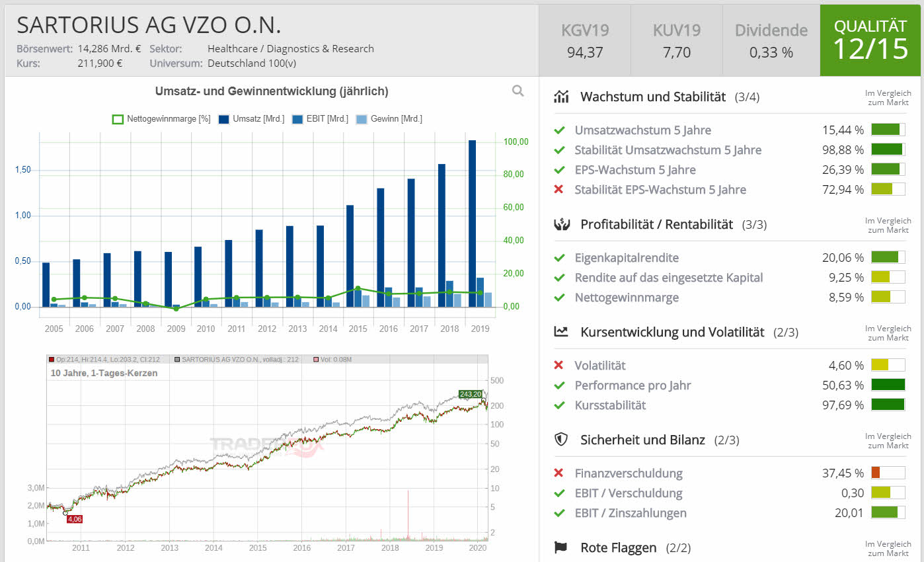Click red cross beside Stabilität EPS-Wachstum 5 Jahre
Image resolution: width=924 pixels, height=562 pixels.
tap(559, 190)
